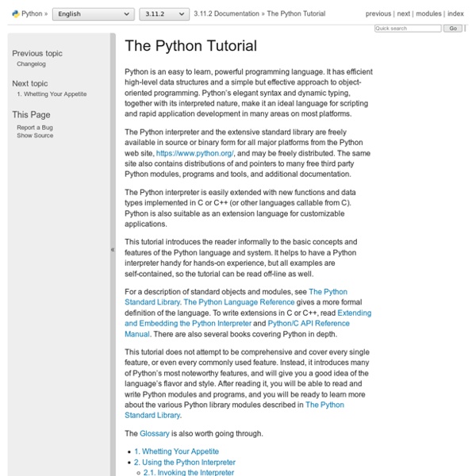476x476 pixels.
Task: Focus the Quick search input field
Action: point(408,29)
